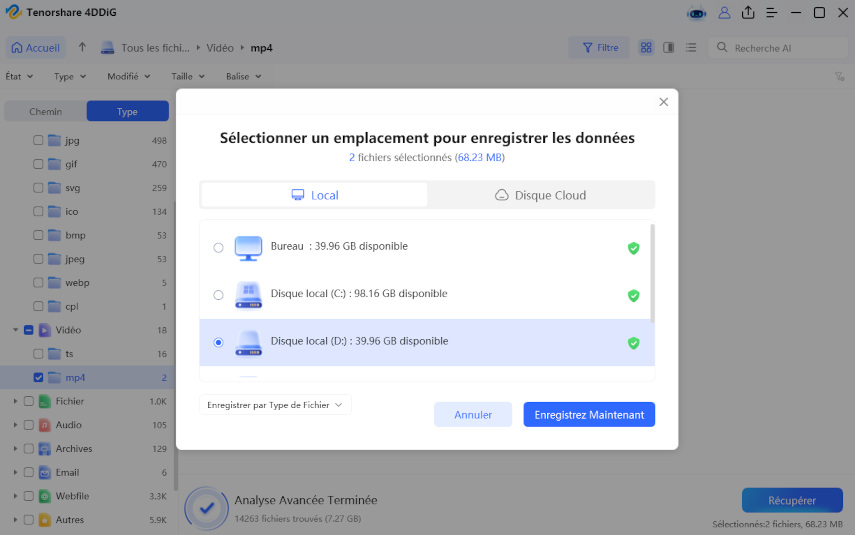
Task: Select the Bureau radio button
Action: (x=218, y=248)
